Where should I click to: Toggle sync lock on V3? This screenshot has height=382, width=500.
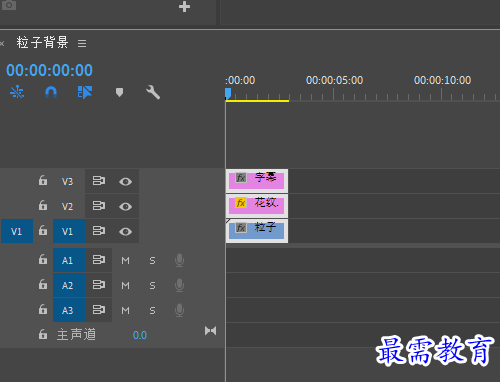[99, 181]
